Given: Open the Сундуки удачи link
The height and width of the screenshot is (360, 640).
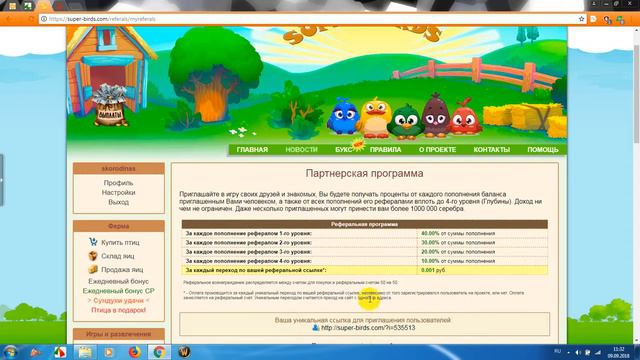Looking at the screenshot, I should coord(118,300).
